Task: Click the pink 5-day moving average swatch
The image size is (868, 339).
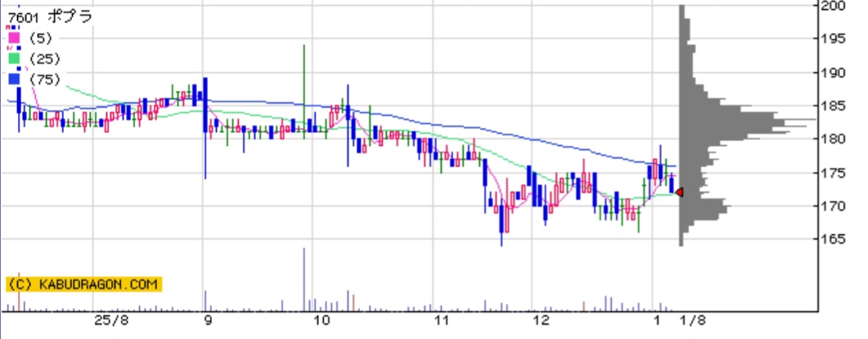Action: click(14, 38)
